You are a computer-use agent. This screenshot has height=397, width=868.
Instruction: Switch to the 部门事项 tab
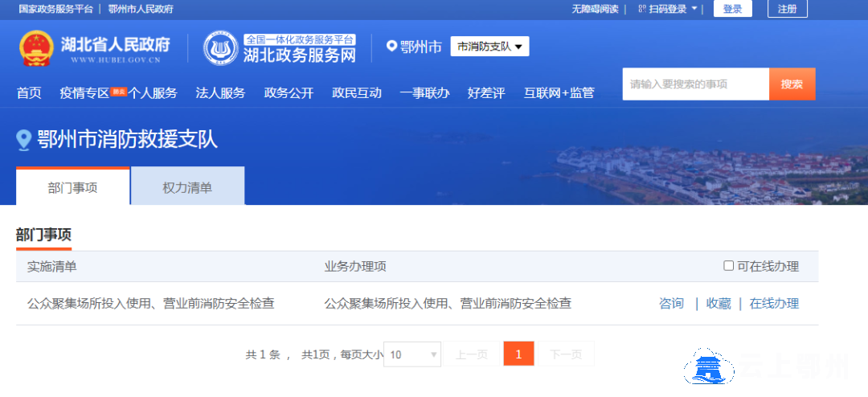coord(73,186)
